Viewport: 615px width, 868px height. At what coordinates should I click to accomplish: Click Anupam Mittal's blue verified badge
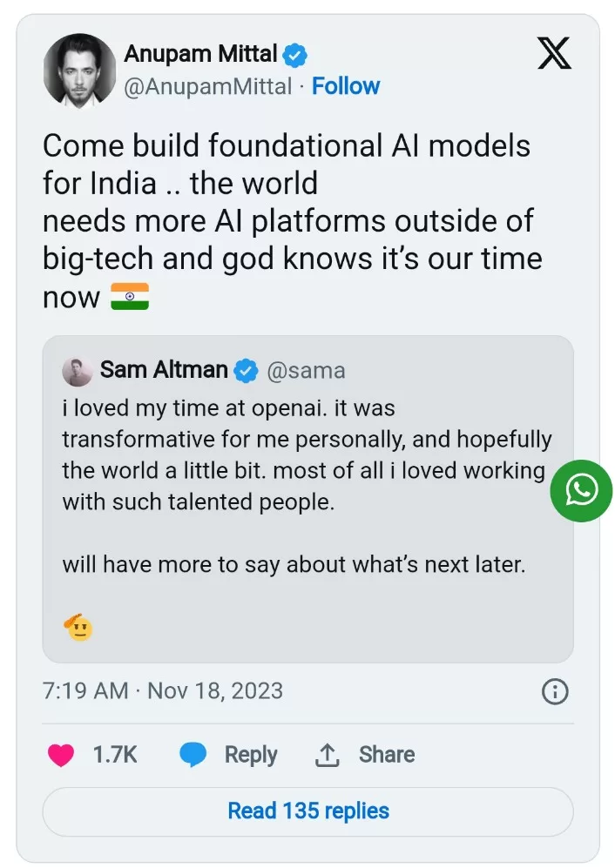click(295, 55)
